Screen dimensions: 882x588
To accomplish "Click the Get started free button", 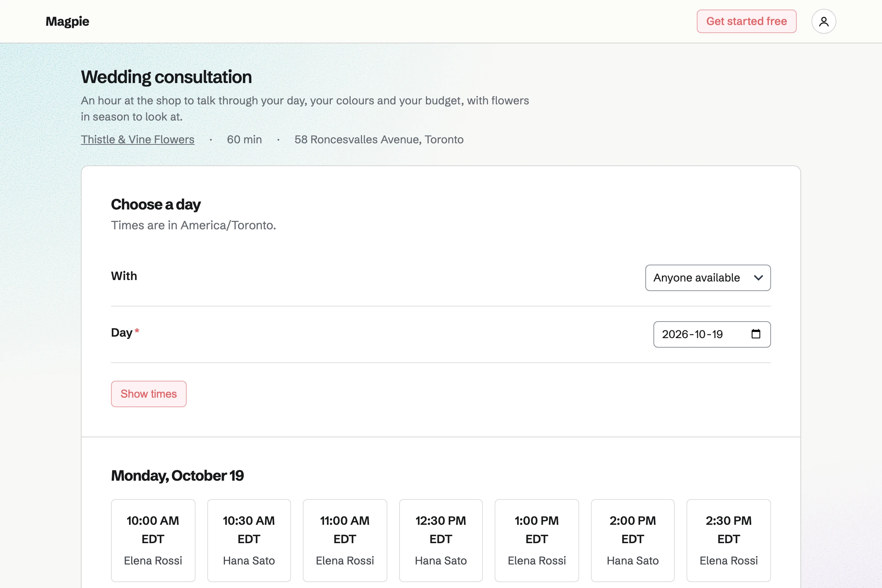I will coord(746,21).
